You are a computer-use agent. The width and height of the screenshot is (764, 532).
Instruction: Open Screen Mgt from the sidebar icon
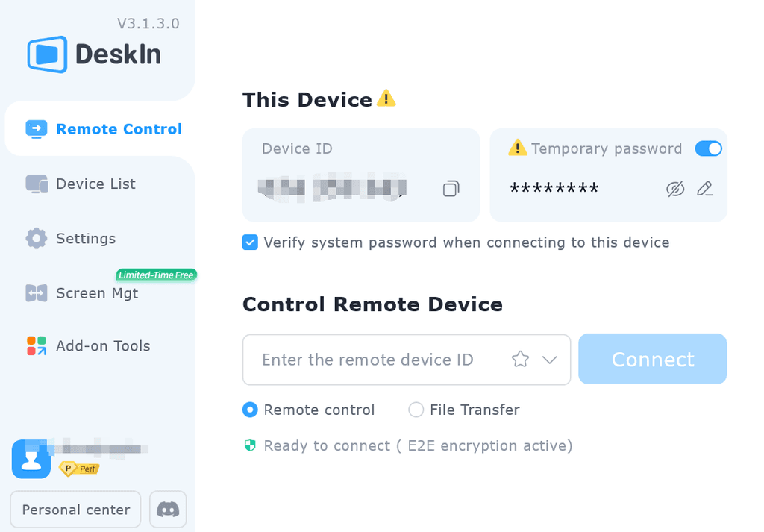point(35,293)
